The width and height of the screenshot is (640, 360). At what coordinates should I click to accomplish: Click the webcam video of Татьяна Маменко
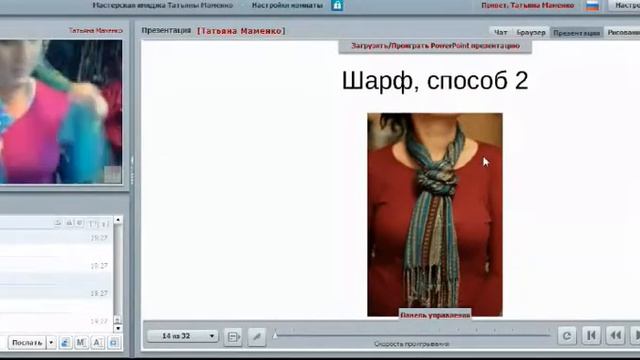(61, 111)
